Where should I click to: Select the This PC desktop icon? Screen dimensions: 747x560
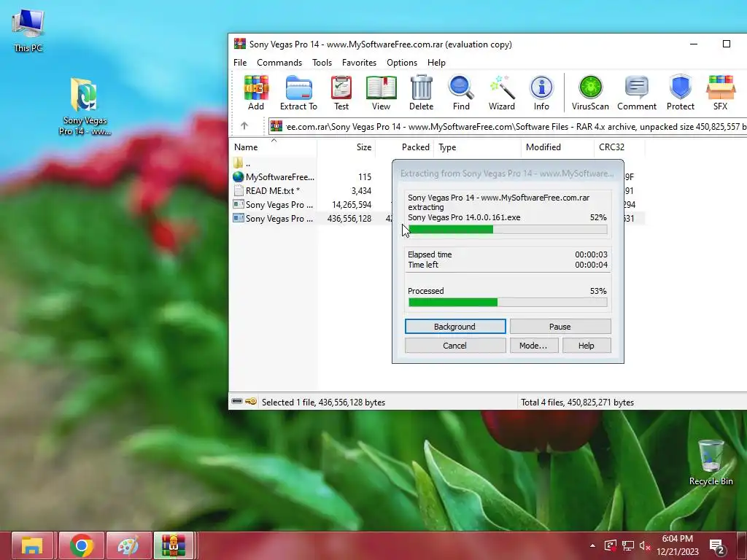pos(28,31)
